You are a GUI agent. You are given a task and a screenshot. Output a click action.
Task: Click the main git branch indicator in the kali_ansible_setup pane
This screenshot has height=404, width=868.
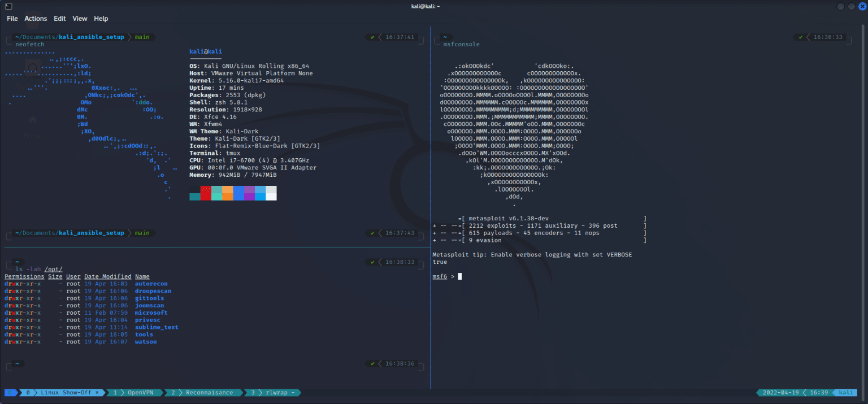point(141,37)
